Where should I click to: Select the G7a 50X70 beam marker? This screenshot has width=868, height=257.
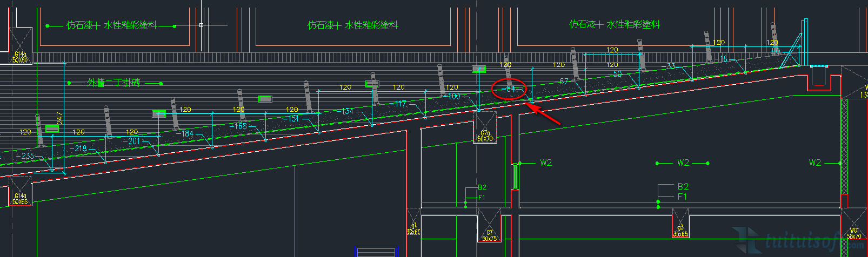point(485,136)
